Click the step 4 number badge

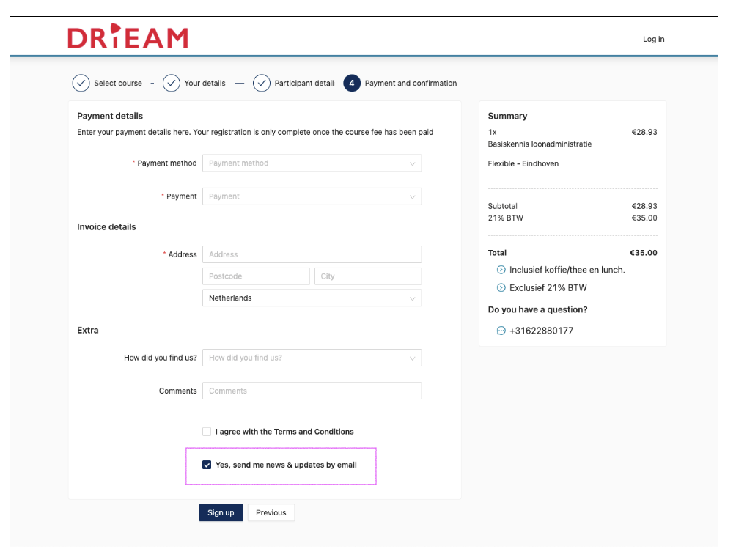[352, 83]
